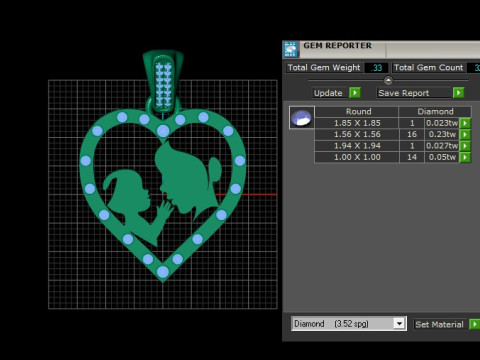Select the pendant bail with small gems
This screenshot has height=360, width=480.
pos(163,82)
